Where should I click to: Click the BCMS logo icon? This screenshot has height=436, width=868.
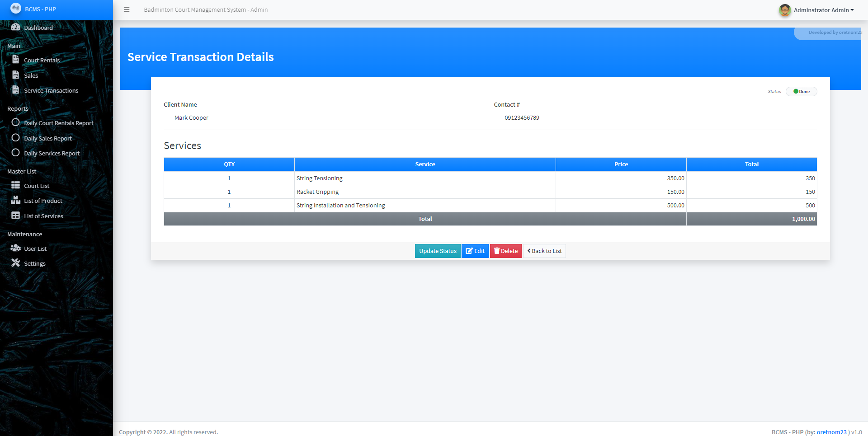(x=16, y=8)
